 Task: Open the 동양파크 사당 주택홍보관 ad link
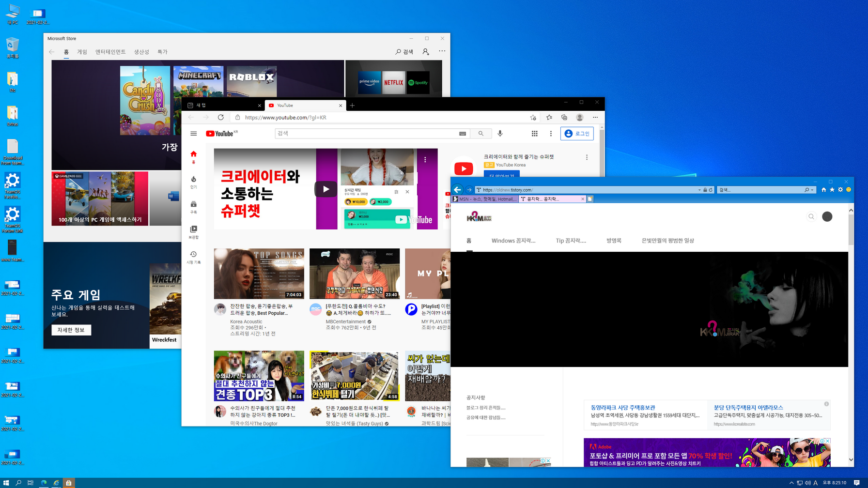(622, 408)
